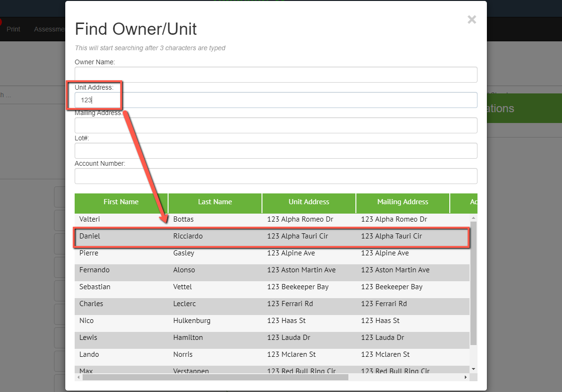Click mailing address 123 Beekeeper Bay

(392, 287)
